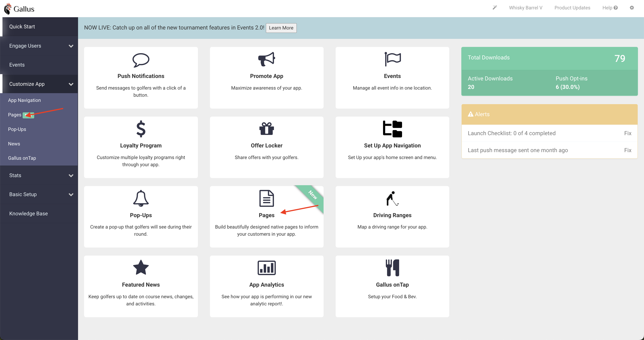Click the Driving Ranges card title
Image resolution: width=644 pixels, height=340 pixels.
392,215
